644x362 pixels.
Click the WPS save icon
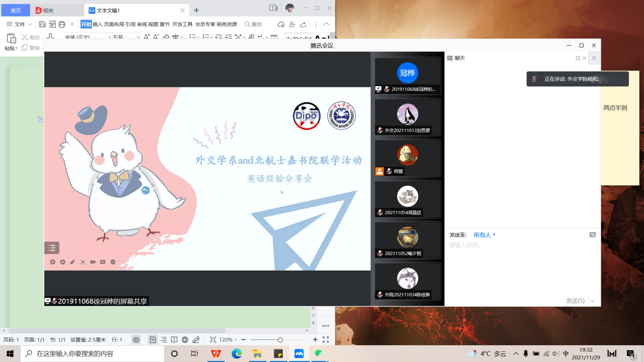(42, 24)
